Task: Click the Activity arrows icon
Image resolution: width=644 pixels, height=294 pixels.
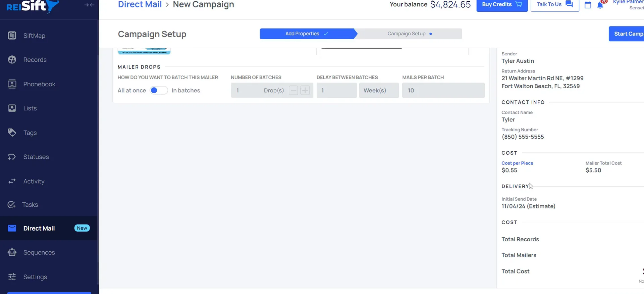Action: pos(12,181)
